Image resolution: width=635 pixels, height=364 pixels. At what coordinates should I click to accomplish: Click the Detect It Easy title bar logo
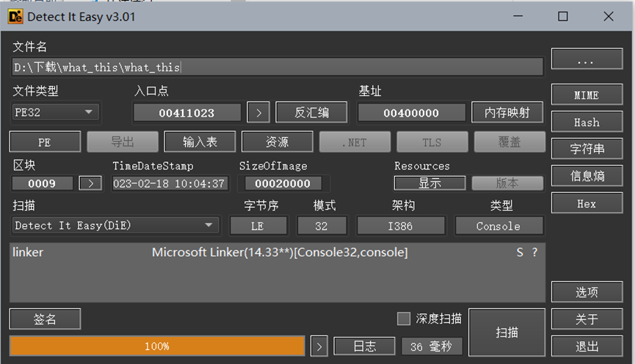click(15, 17)
